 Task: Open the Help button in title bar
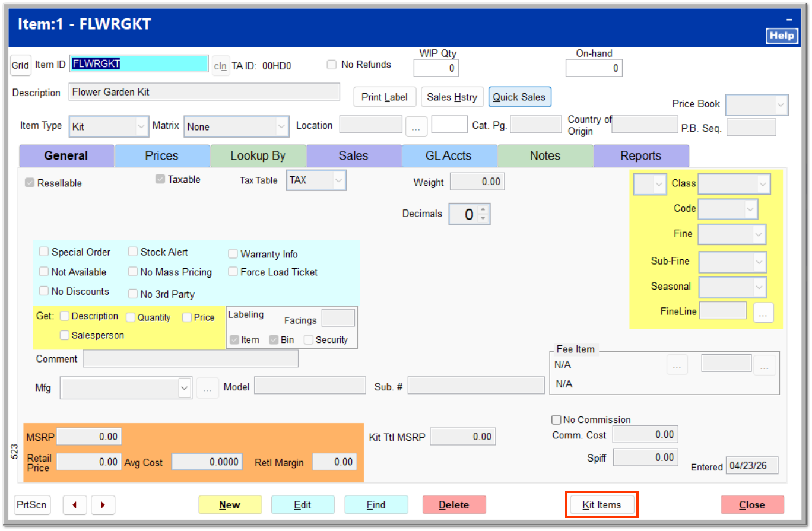(x=781, y=36)
